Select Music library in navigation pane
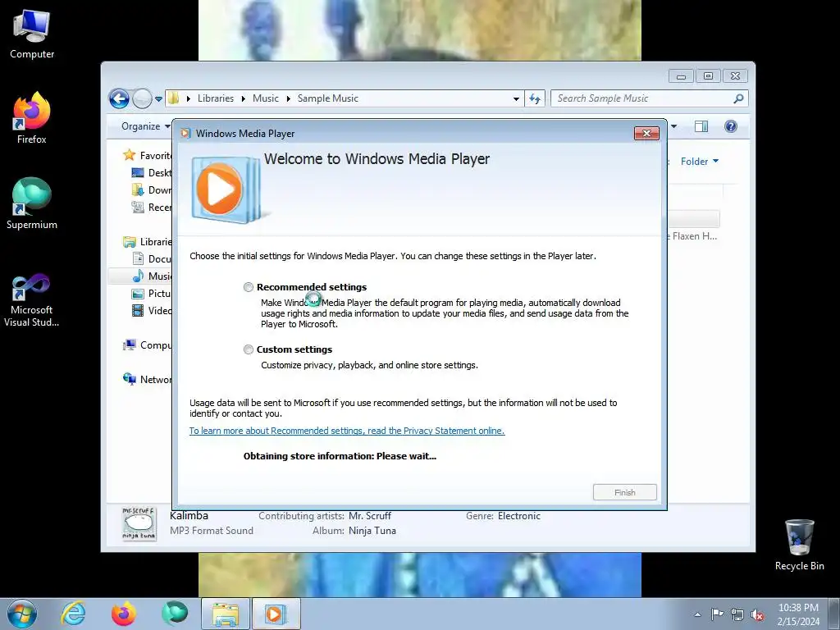 (152, 276)
